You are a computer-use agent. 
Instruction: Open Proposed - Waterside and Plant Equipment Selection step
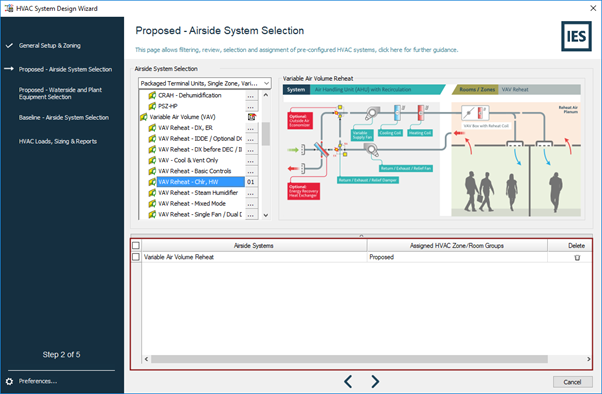(x=60, y=93)
